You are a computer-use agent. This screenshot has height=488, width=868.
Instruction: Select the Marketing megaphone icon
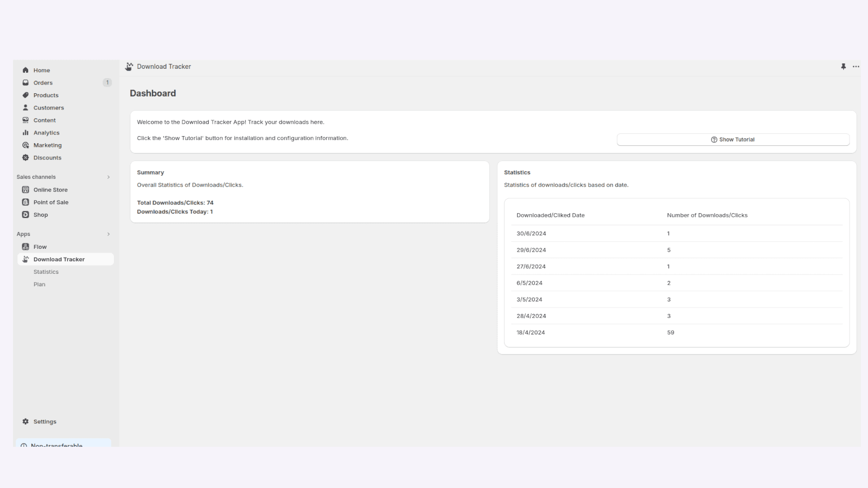(x=25, y=145)
